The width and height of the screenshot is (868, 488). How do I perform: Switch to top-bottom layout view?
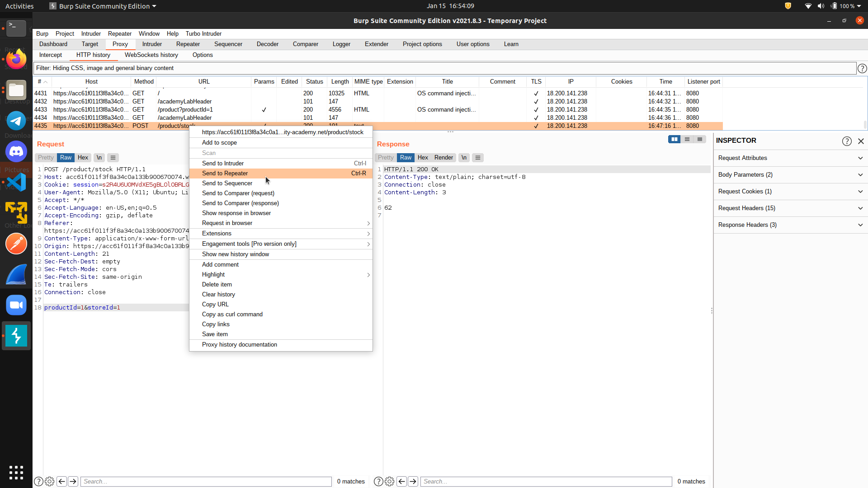pos(687,139)
